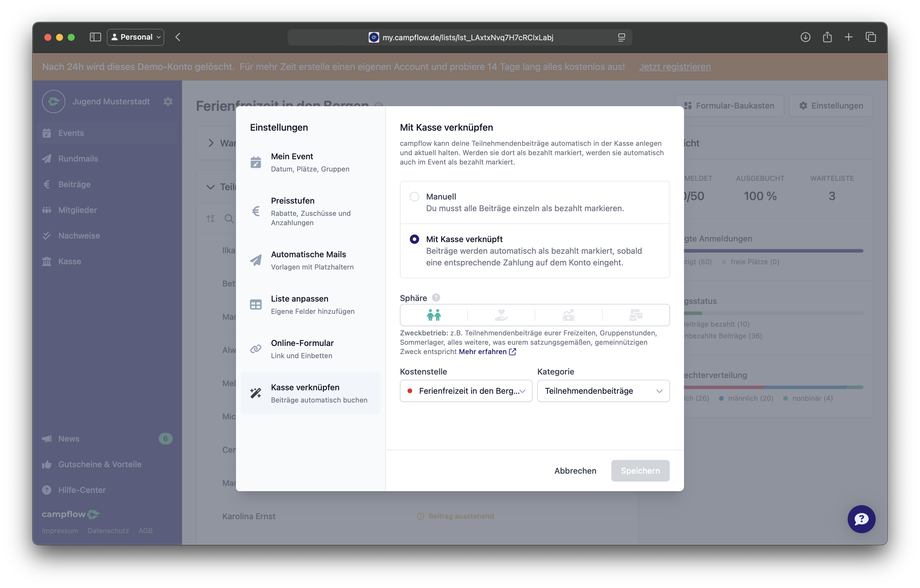Viewport: 920px width, 588px height.
Task: Open the Kostenstelle dropdown
Action: pos(466,391)
